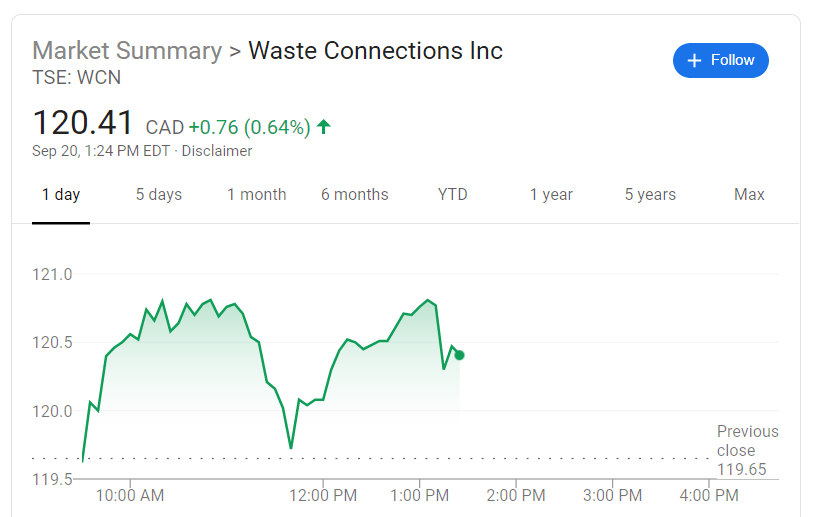Click the current price dot on chart

(x=459, y=355)
